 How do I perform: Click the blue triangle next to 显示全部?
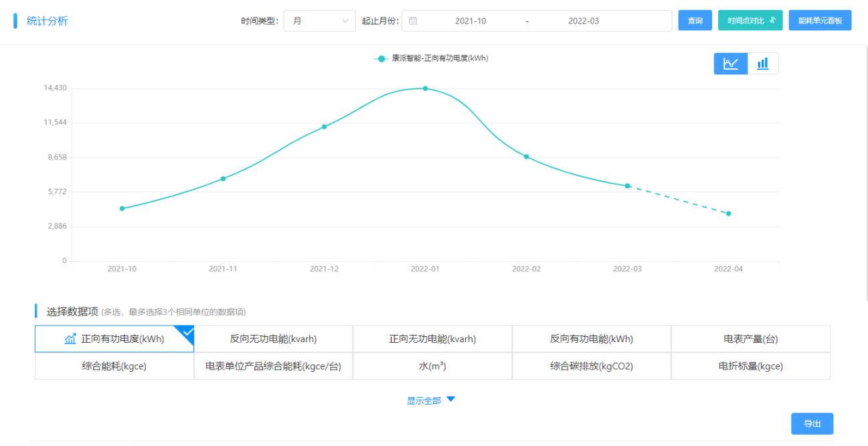click(x=451, y=400)
